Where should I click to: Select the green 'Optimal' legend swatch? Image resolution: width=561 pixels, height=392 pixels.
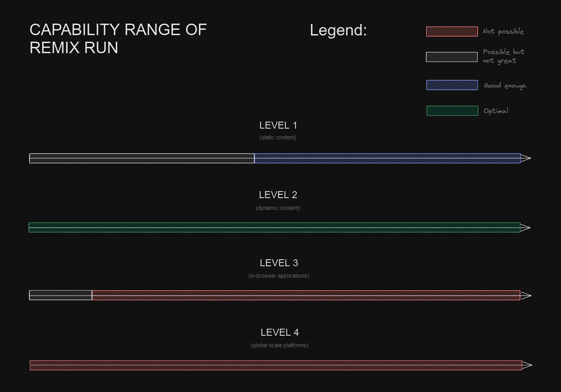pyautogui.click(x=452, y=111)
